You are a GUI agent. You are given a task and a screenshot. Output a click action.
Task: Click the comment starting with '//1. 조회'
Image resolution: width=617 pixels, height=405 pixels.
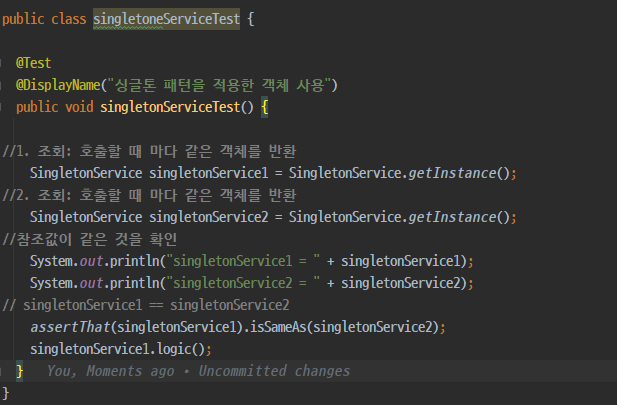click(x=149, y=151)
